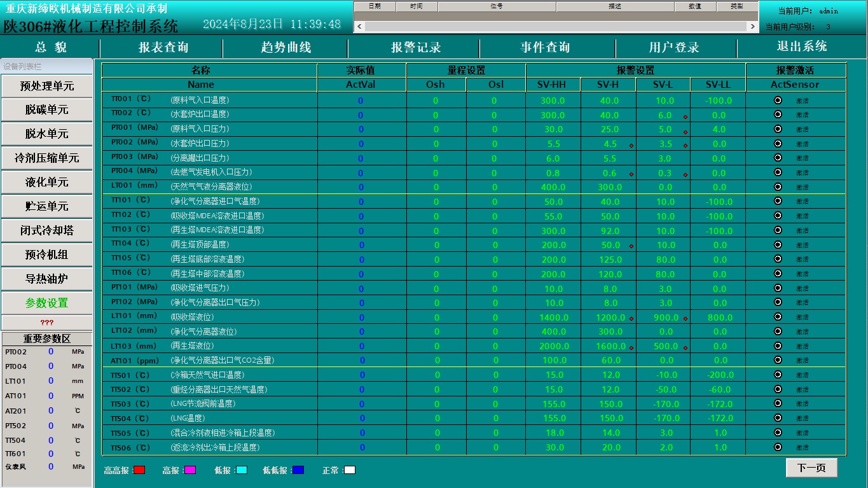The height and width of the screenshot is (488, 868).
Task: Open the 脱碳单元 unit from the sidebar
Action: (x=47, y=109)
